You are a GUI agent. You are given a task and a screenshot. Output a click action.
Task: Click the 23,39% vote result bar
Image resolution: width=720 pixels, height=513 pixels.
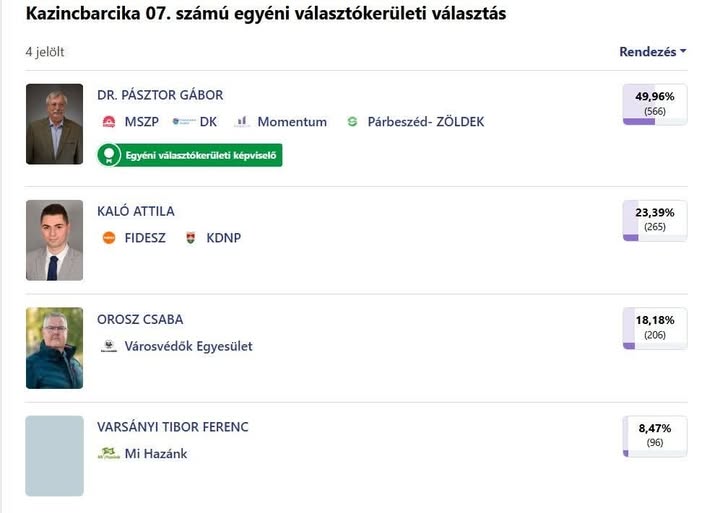coord(655,220)
